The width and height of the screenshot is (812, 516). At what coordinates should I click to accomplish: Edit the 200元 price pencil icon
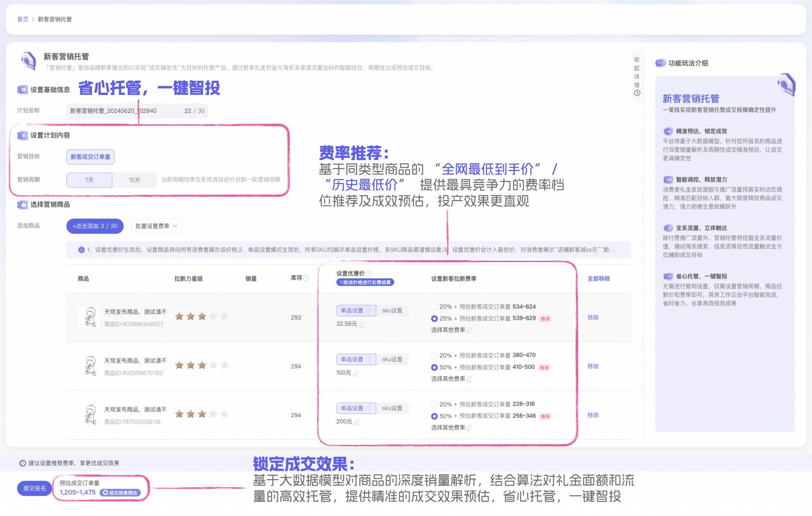coord(357,422)
